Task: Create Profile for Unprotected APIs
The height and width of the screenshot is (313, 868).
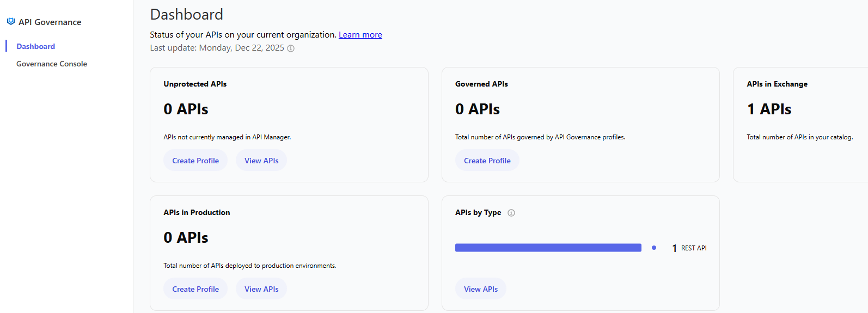Action: click(x=195, y=161)
